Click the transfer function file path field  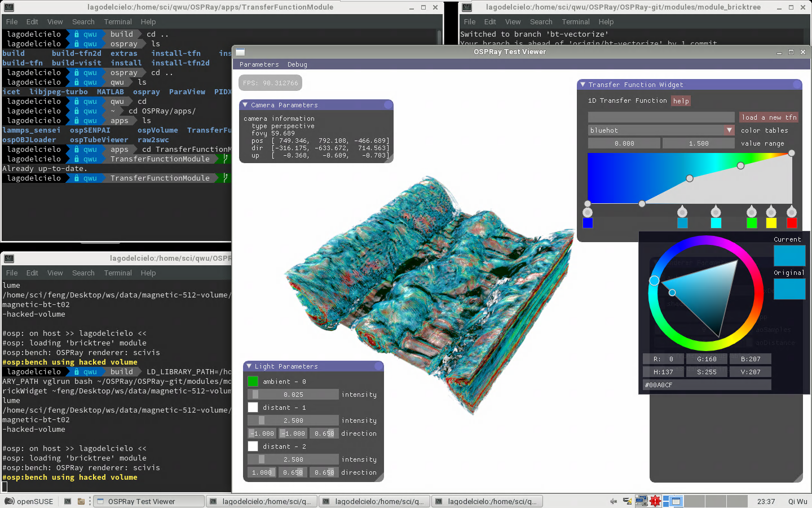661,117
